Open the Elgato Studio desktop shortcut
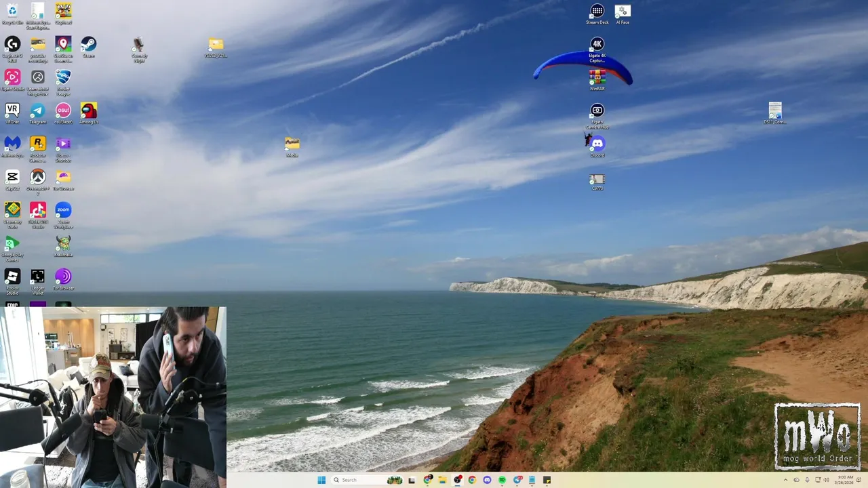Image resolution: width=868 pixels, height=488 pixels. (12, 80)
